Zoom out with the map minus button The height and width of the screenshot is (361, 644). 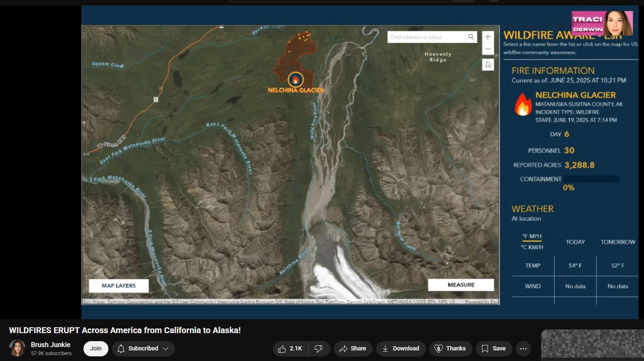(x=488, y=49)
